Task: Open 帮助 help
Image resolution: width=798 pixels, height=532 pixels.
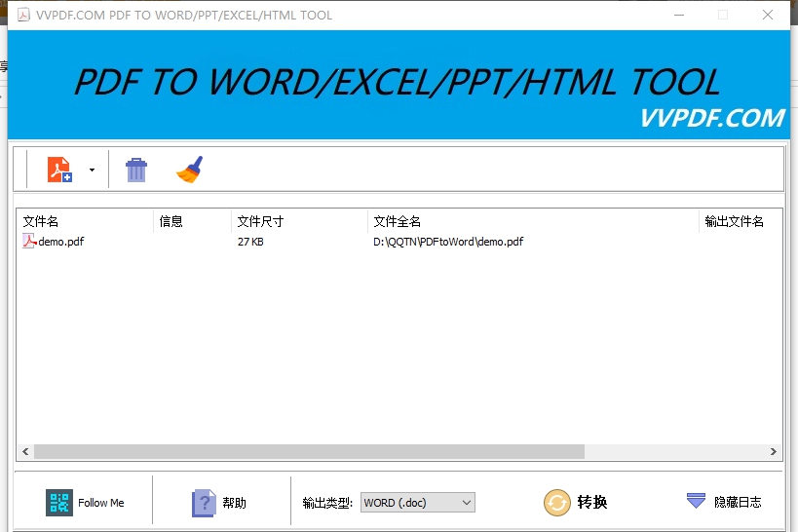Action: coord(219,503)
